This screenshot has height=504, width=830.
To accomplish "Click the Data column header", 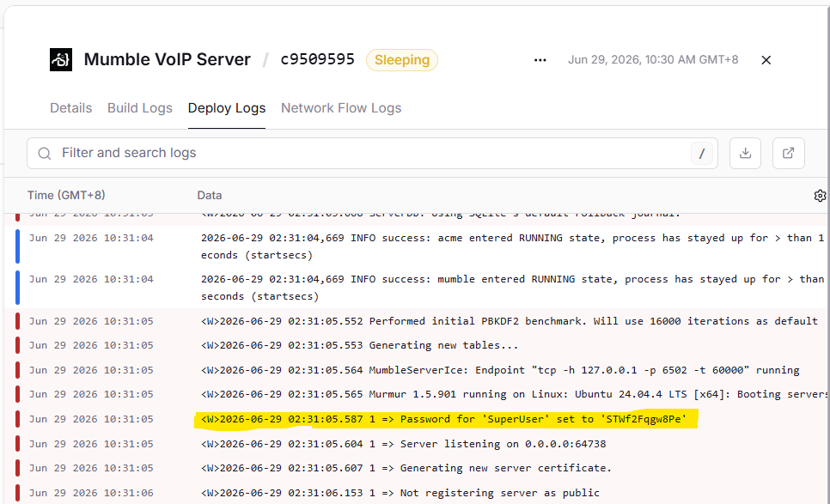I will click(x=210, y=195).
